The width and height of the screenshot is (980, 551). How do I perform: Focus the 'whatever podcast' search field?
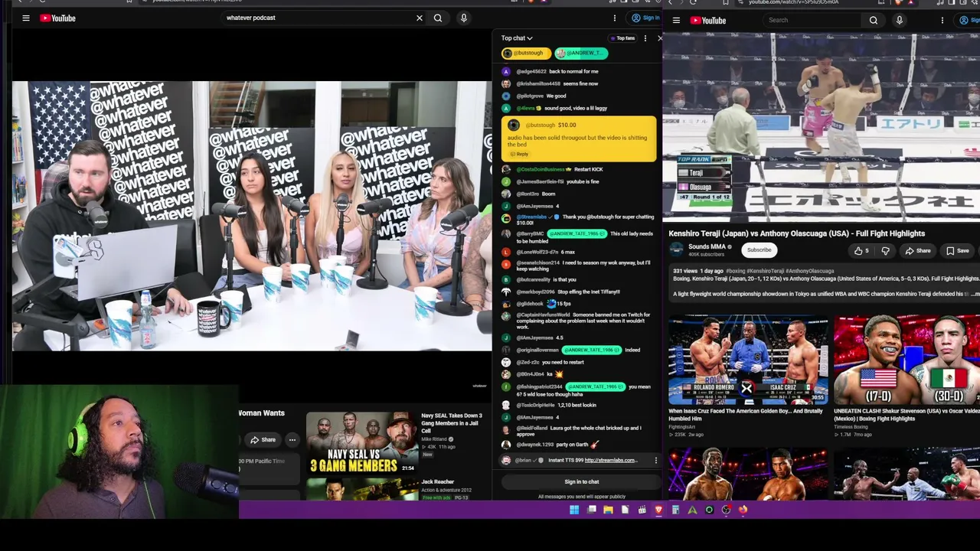316,18
